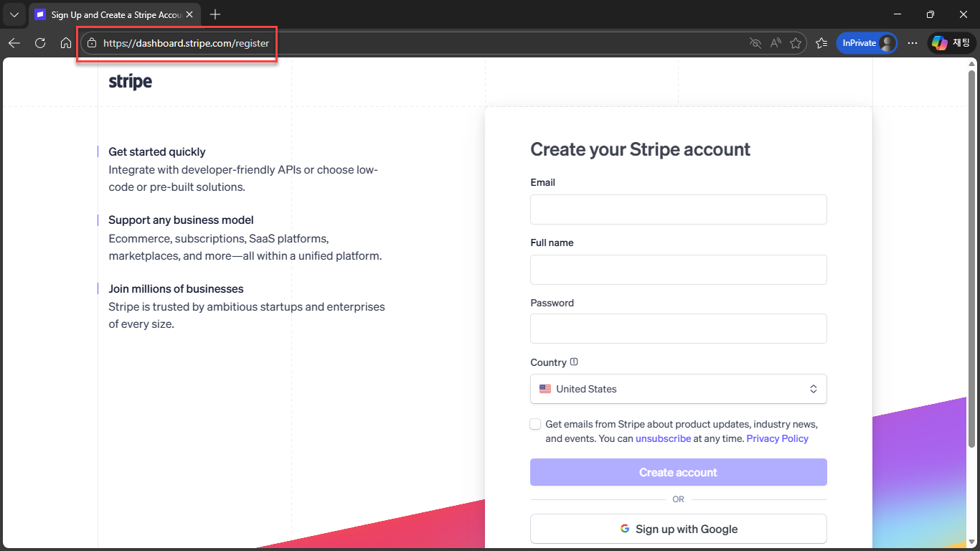Image resolution: width=980 pixels, height=551 pixels.
Task: Click the Google logo on the sign-up button
Action: pyautogui.click(x=623, y=529)
